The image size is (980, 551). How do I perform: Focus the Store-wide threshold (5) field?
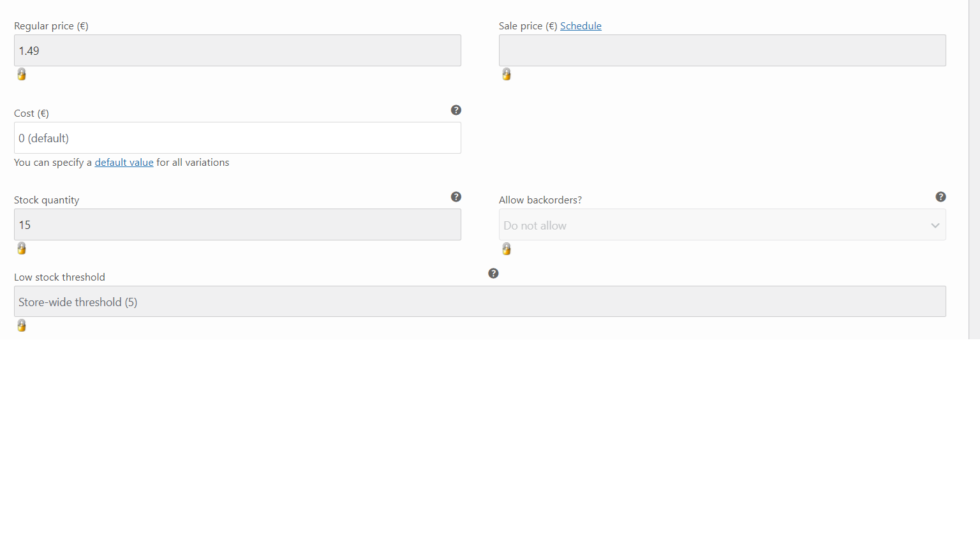click(x=480, y=302)
